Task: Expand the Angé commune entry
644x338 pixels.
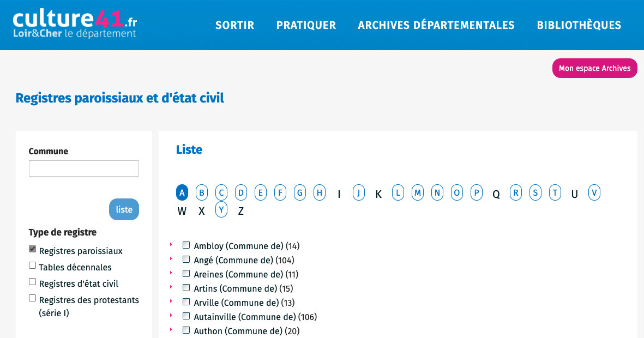Action: [171, 259]
